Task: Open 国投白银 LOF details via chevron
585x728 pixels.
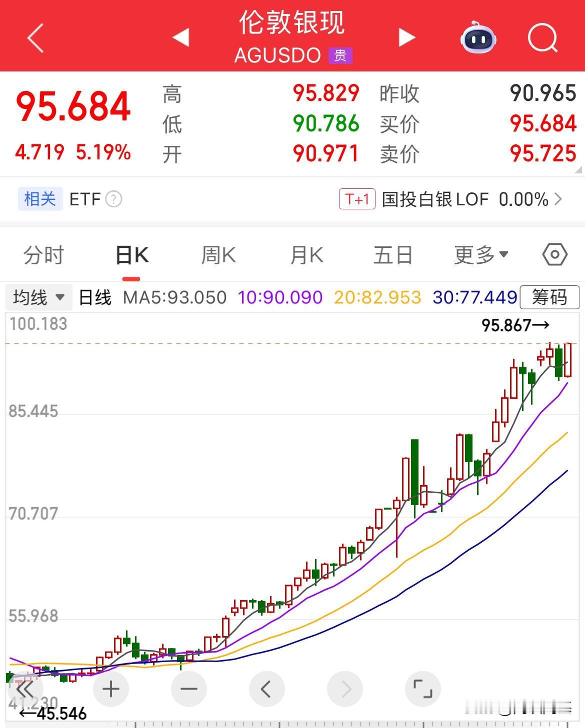Action: pyautogui.click(x=560, y=199)
